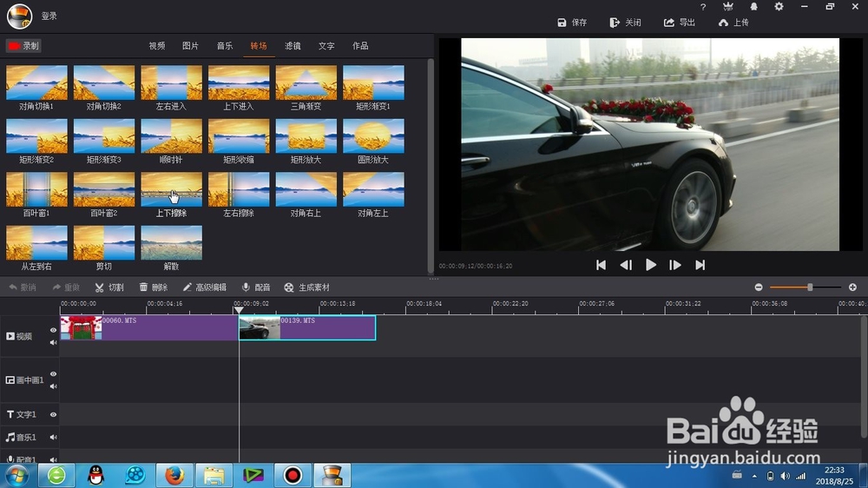Step back one frame in preview
The width and height of the screenshot is (868, 488).
[626, 266]
